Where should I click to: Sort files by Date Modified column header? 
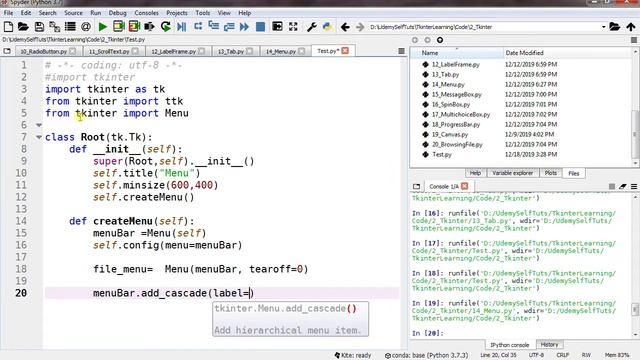[x=568, y=53]
